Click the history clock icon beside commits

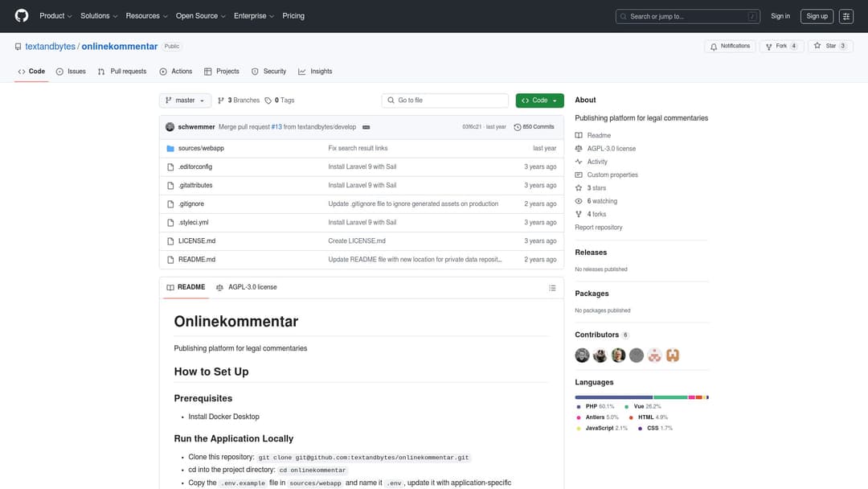(x=518, y=127)
